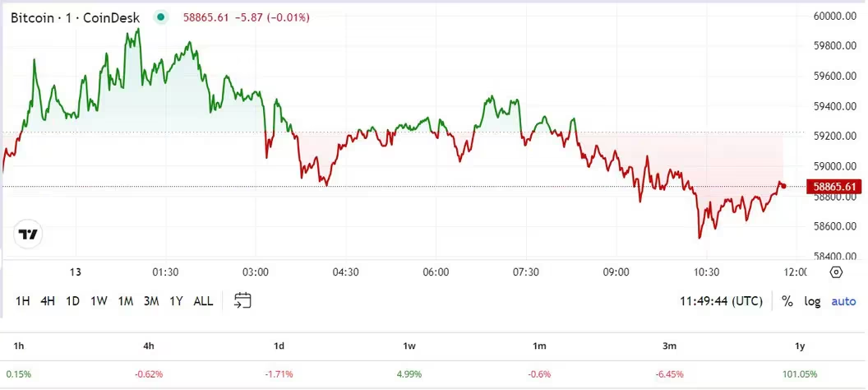Select the 1W range button

click(99, 301)
